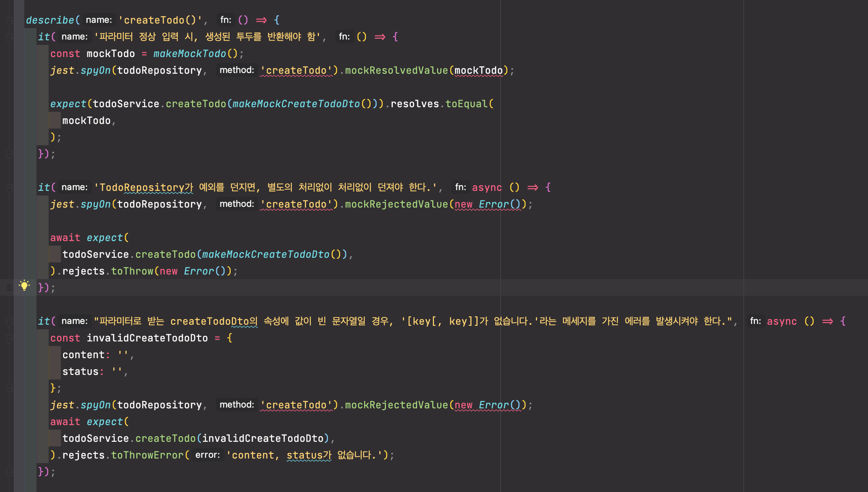Click spyOn on the mockResolvedValue line
868x492 pixels.
[95, 70]
